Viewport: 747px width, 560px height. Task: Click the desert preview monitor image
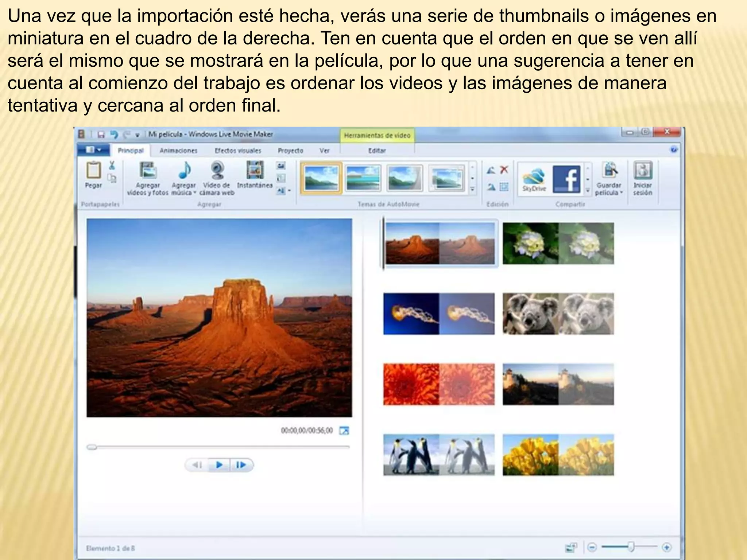(219, 318)
